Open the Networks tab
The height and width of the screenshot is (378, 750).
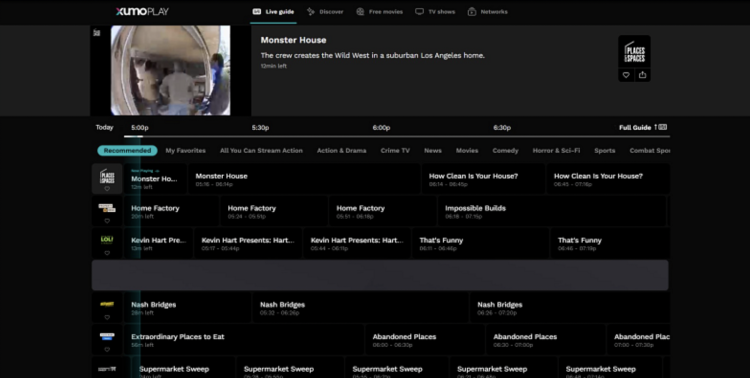[487, 11]
